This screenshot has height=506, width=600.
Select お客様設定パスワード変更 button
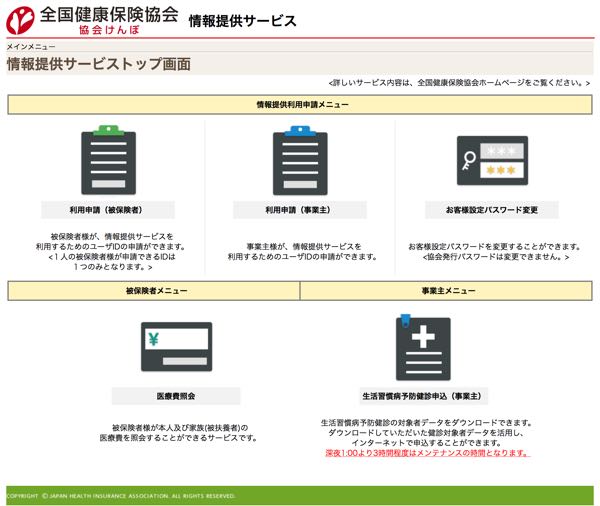pyautogui.click(x=491, y=211)
